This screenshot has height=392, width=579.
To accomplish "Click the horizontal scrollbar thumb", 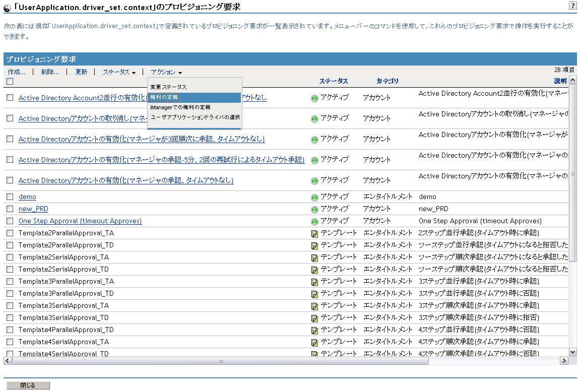I will pyautogui.click(x=220, y=361).
